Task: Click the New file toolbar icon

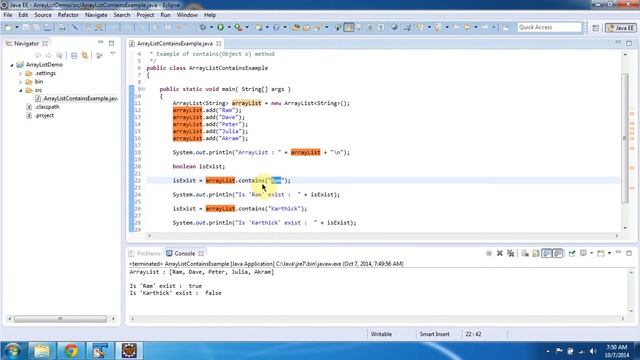Action: tap(8, 27)
